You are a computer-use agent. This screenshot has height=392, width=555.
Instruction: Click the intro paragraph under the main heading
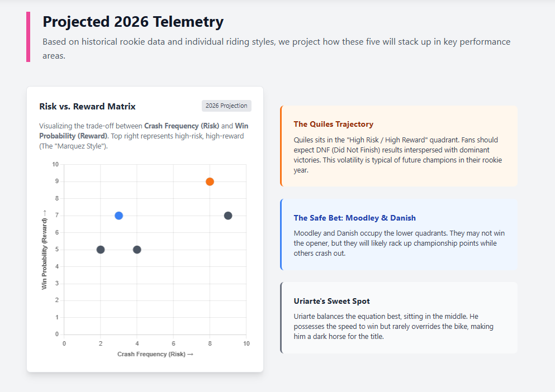[x=276, y=49]
